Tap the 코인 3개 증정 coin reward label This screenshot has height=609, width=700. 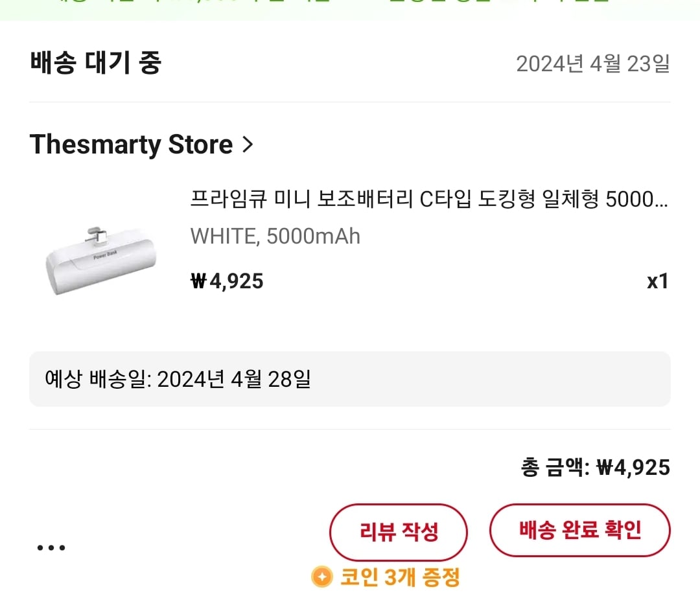[x=399, y=577]
